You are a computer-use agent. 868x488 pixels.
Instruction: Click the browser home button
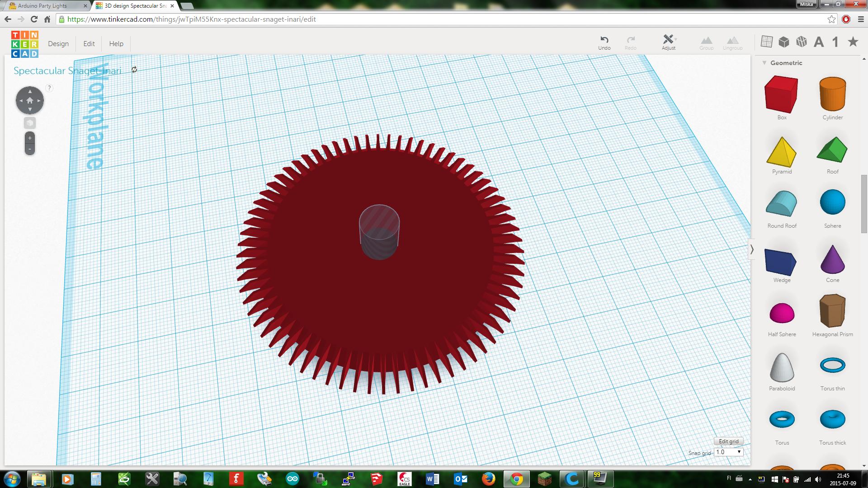click(47, 19)
